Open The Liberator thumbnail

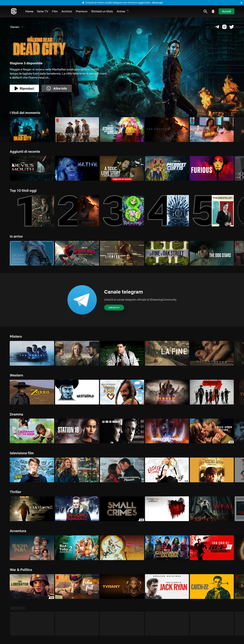click(x=32, y=586)
